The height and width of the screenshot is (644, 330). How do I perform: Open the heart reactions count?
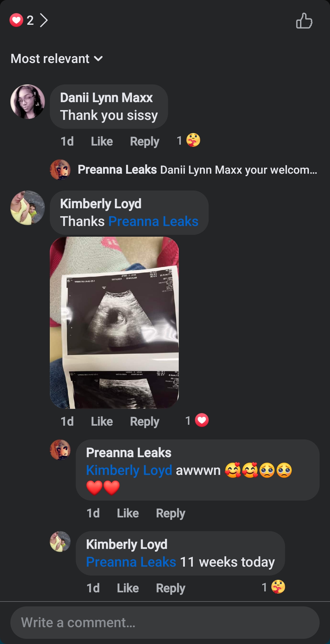pos(22,20)
